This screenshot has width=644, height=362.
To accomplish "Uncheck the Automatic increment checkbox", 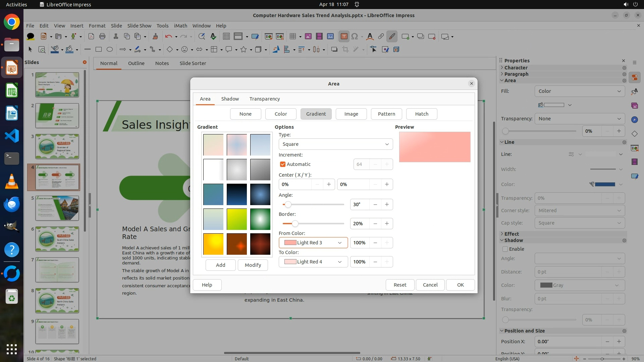I will (x=282, y=164).
